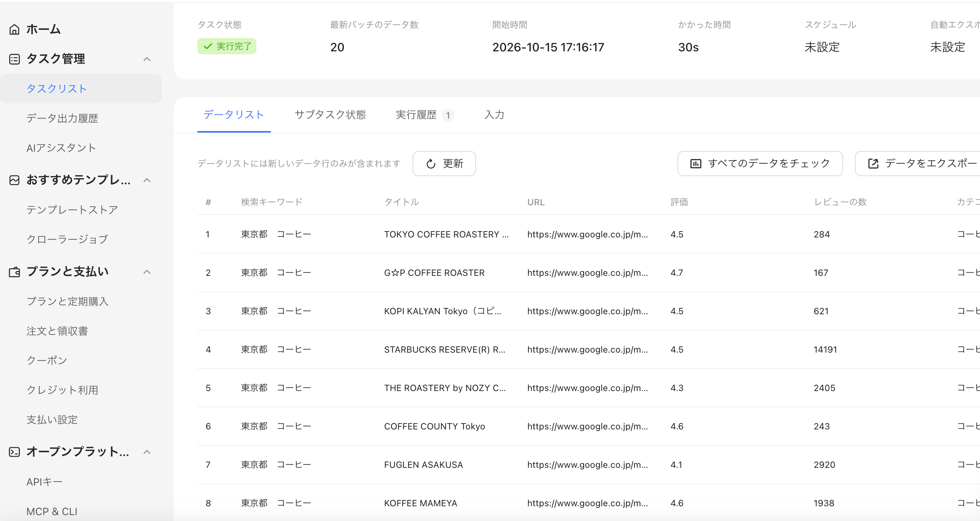Open AIアシスタント in sidebar
The image size is (980, 521).
click(x=61, y=148)
